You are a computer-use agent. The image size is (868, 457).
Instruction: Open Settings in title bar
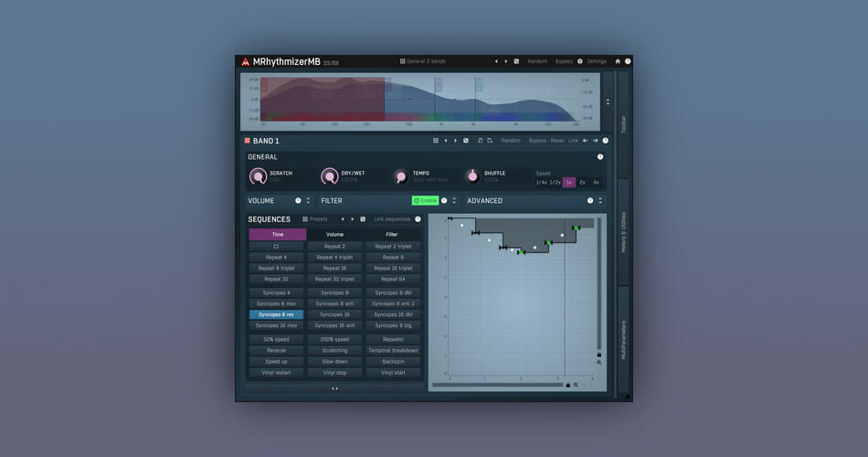point(597,61)
